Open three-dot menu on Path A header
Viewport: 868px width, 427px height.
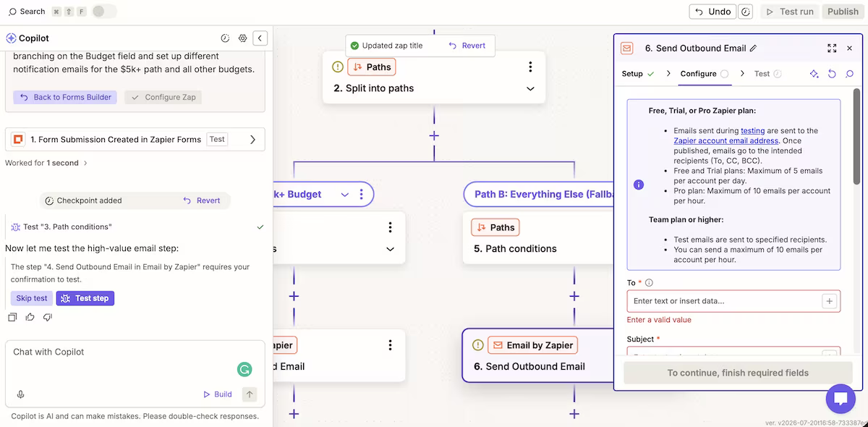[362, 194]
